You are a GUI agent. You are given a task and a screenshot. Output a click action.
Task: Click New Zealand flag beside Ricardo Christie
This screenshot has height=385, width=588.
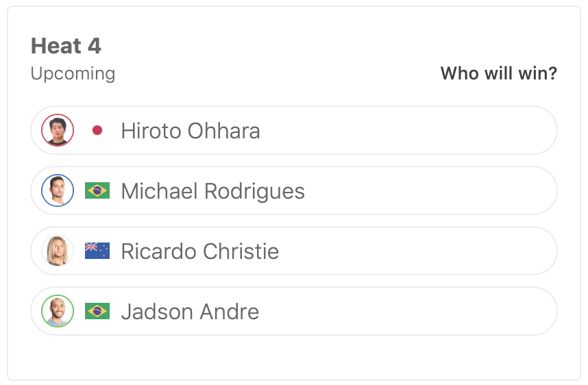[x=97, y=251]
